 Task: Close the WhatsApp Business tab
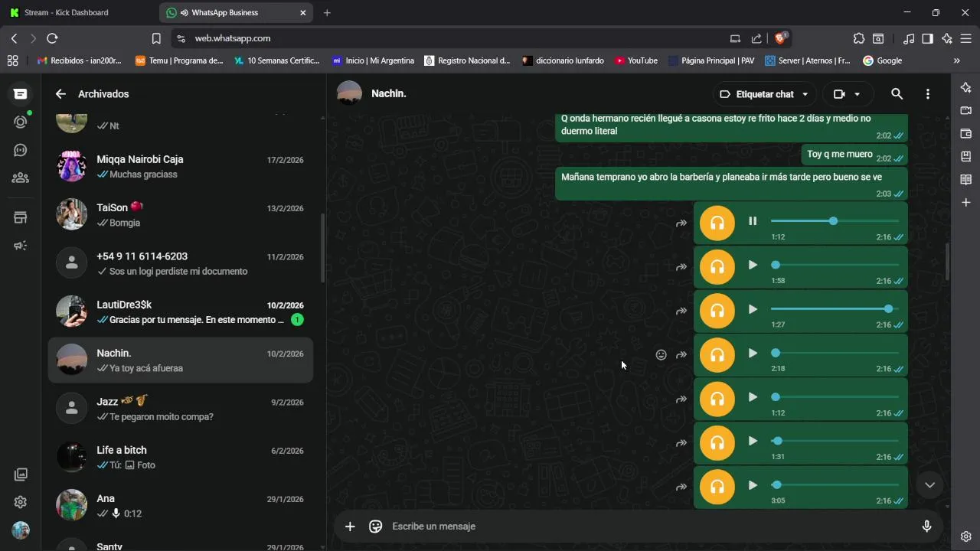click(x=303, y=12)
